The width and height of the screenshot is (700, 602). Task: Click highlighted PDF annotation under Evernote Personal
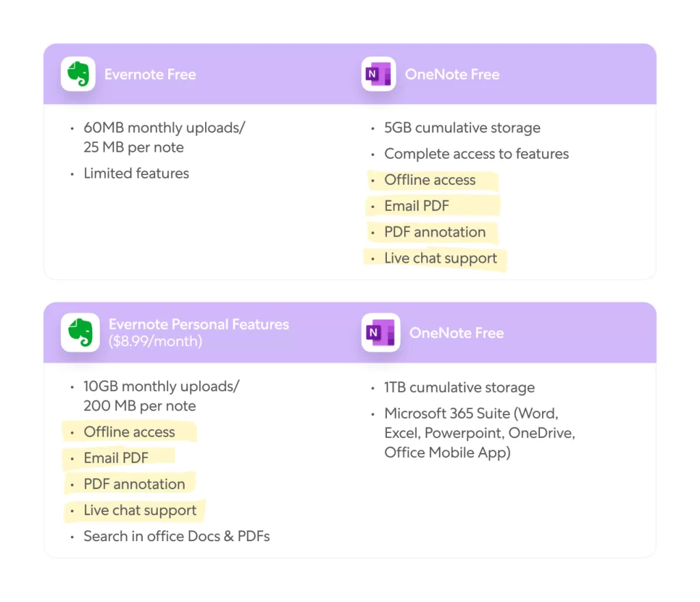pos(134,484)
